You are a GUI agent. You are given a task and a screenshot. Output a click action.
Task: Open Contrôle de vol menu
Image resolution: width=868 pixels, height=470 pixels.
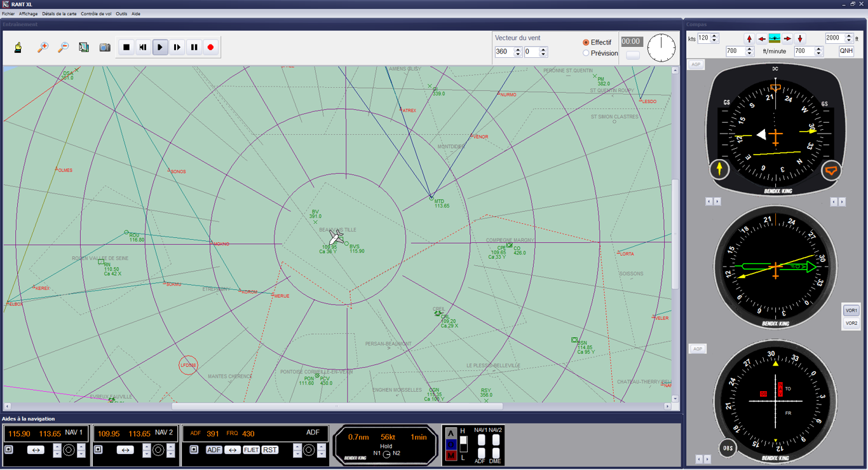[x=96, y=13]
